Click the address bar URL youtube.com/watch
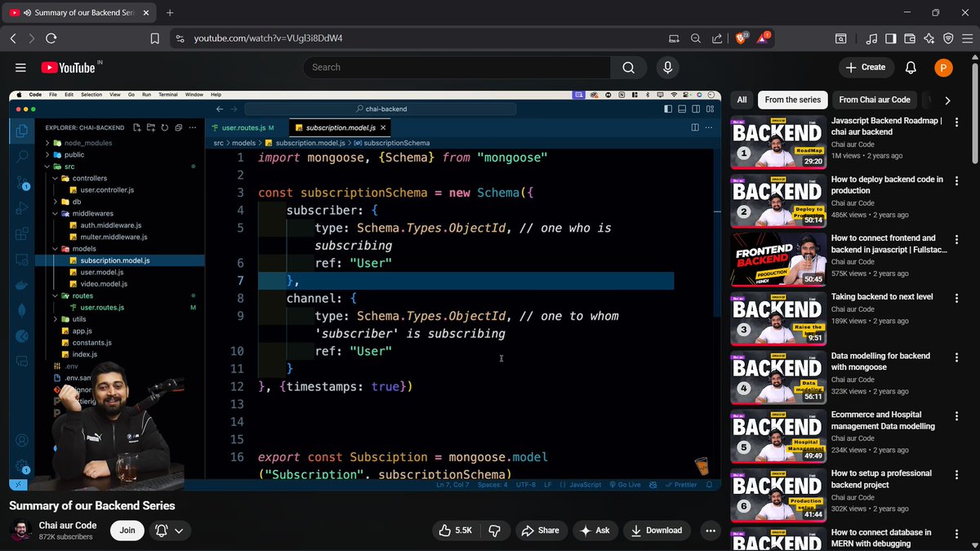This screenshot has height=551, width=980. 268,38
